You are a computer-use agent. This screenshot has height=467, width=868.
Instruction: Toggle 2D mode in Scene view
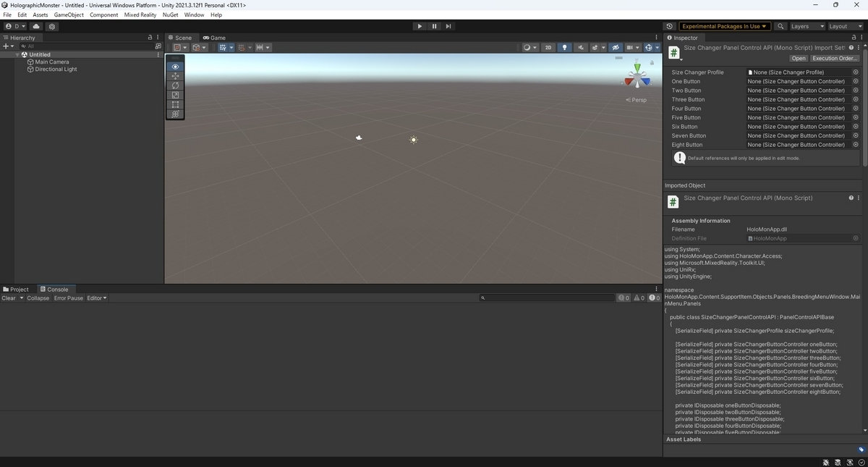pos(548,48)
